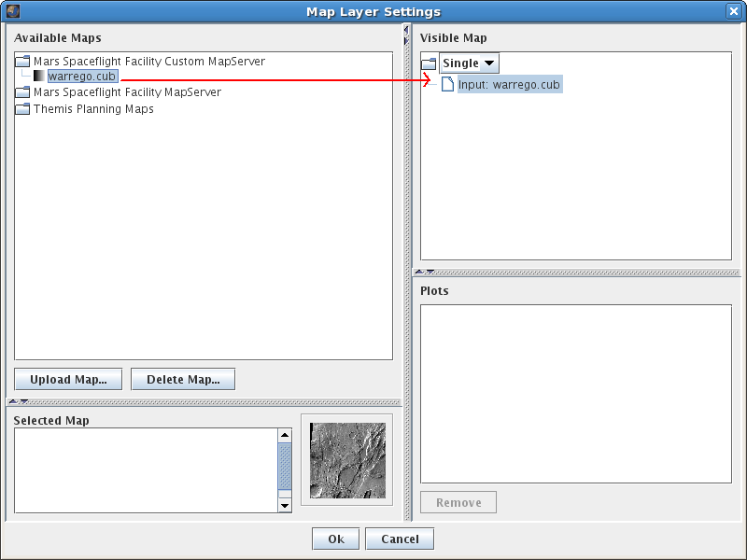The width and height of the screenshot is (747, 560).
Task: Click the map preview thumbnail near Selected Map
Action: 346,460
